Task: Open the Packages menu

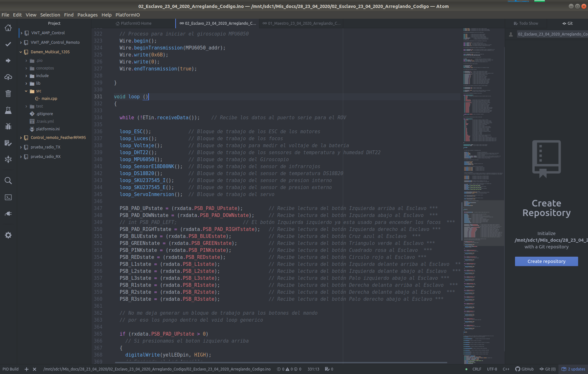Action: point(88,15)
